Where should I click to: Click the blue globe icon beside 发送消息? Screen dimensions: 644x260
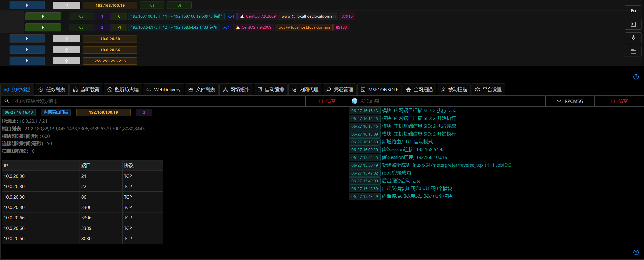(354, 101)
